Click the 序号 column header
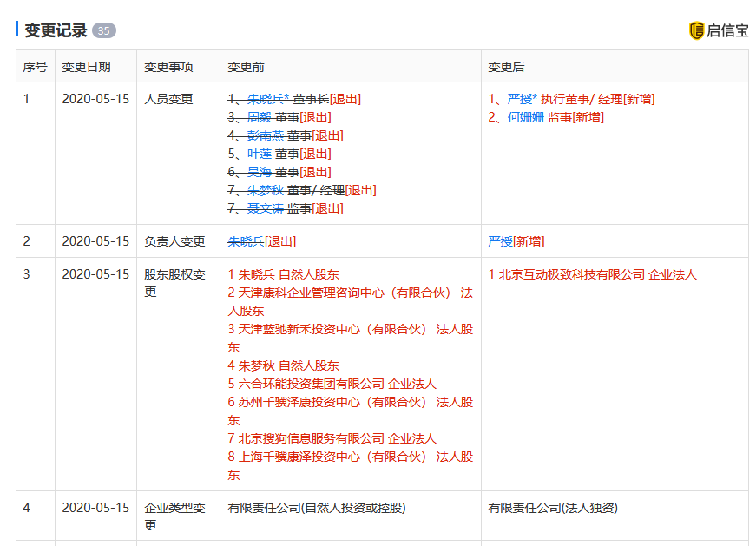 36,67
